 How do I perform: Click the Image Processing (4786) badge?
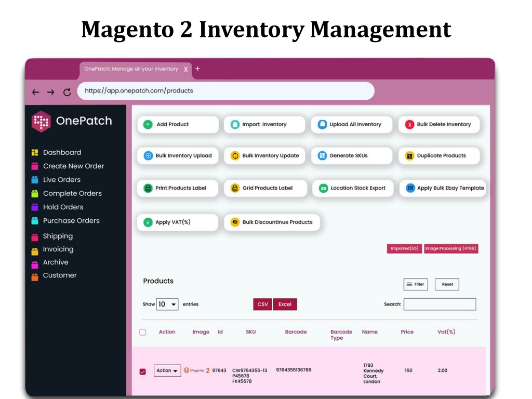[451, 248]
